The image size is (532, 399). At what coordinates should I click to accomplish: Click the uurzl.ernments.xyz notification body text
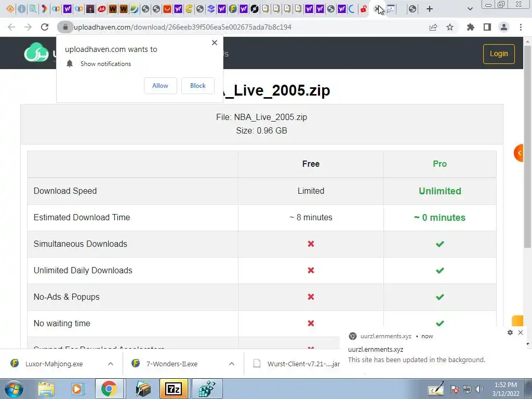416,360
